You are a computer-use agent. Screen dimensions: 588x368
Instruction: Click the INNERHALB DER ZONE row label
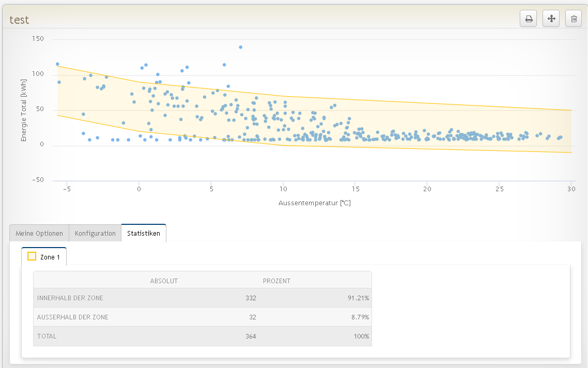coord(70,298)
